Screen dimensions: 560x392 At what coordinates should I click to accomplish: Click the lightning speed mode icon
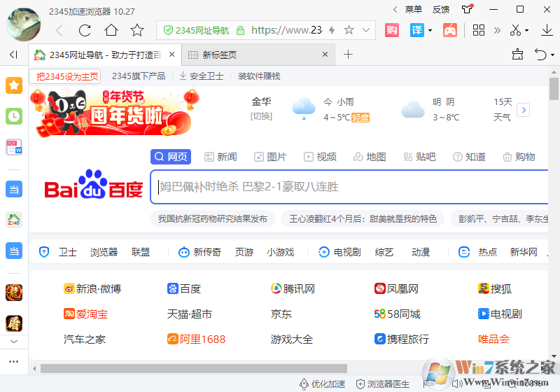coord(332,30)
